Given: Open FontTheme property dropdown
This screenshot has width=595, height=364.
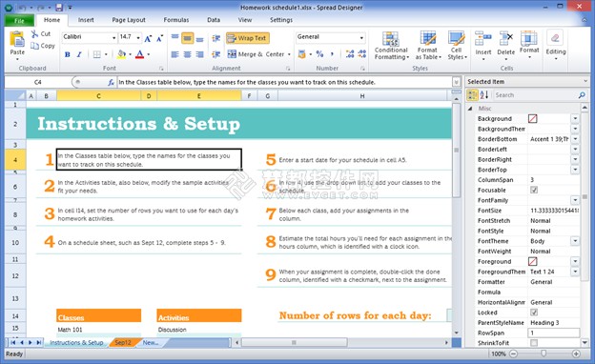Looking at the screenshot, I should tap(575, 241).
